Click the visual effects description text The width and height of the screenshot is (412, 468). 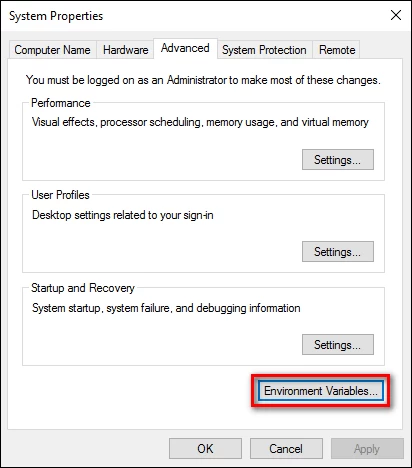click(x=200, y=122)
